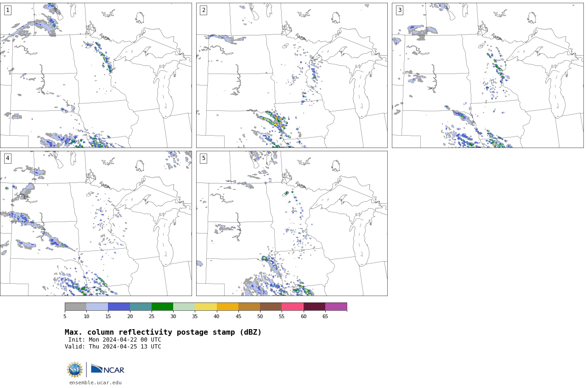Open ensemble member 1 map panel
Screen dimensions: 588x388
point(96,75)
